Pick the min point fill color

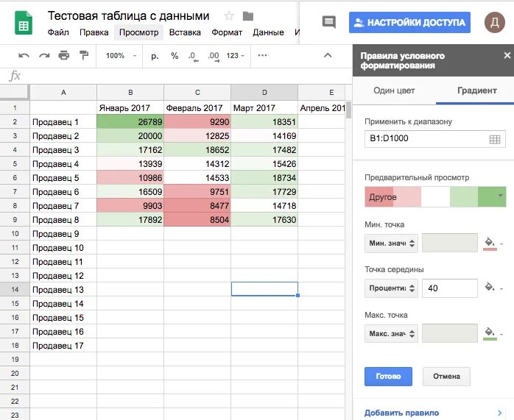coord(490,243)
